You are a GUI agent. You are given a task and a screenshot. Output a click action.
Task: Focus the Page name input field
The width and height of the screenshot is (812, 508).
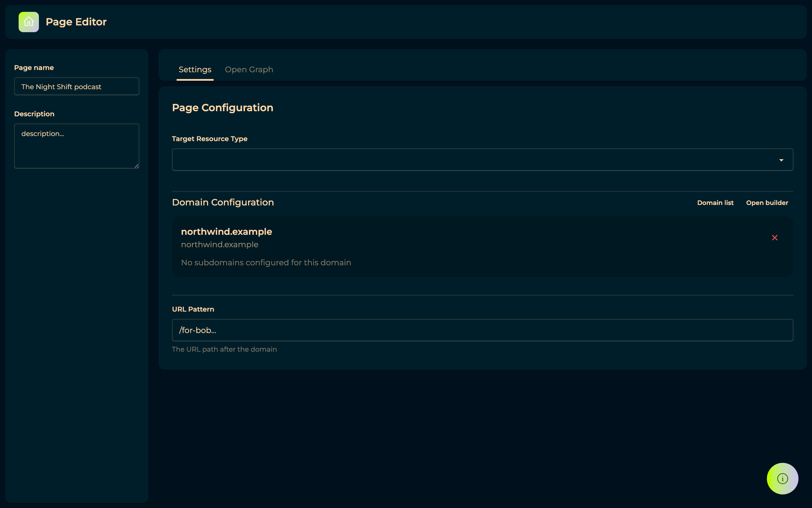76,86
